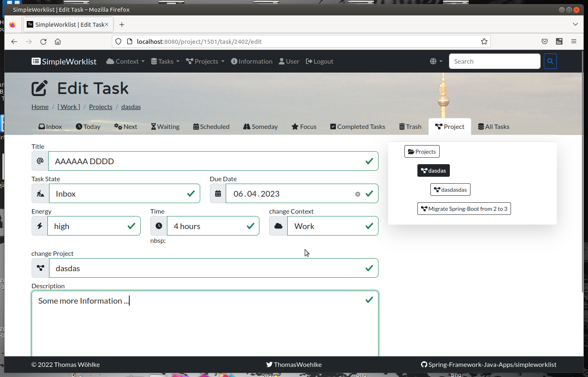This screenshot has height=377, width=588.
Task: Open the User menu item
Action: coord(289,62)
